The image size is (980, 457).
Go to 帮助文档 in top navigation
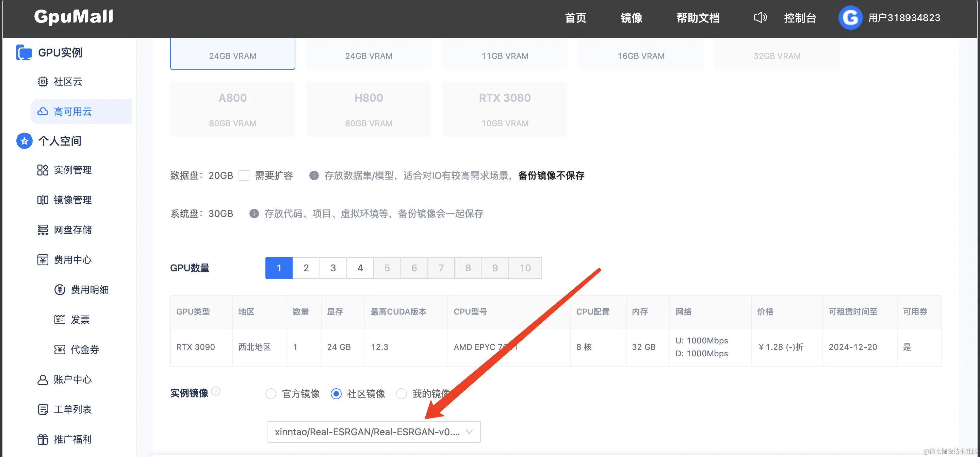click(698, 17)
